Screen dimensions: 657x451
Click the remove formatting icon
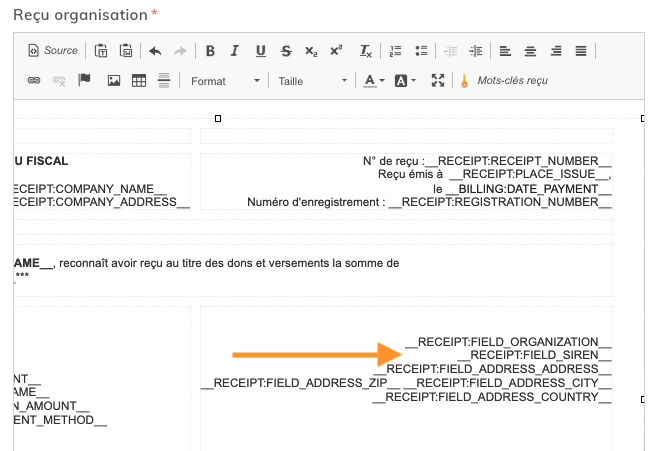click(366, 51)
